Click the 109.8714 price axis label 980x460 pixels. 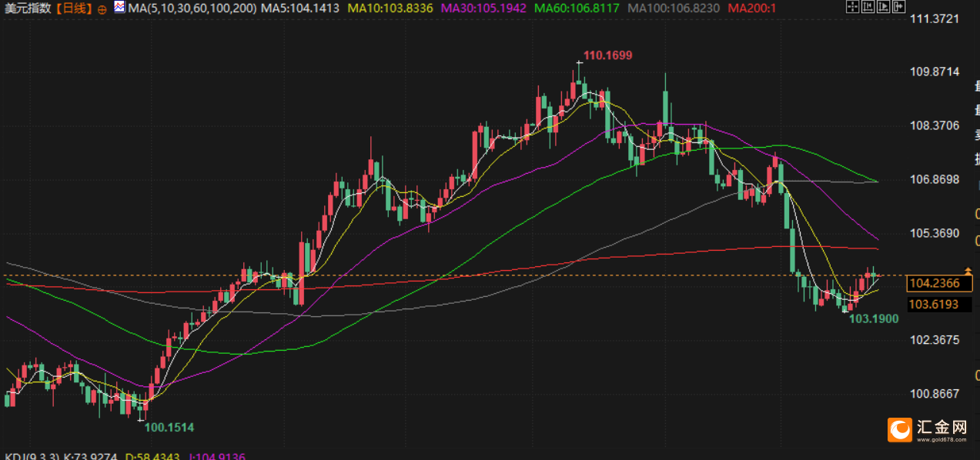935,72
